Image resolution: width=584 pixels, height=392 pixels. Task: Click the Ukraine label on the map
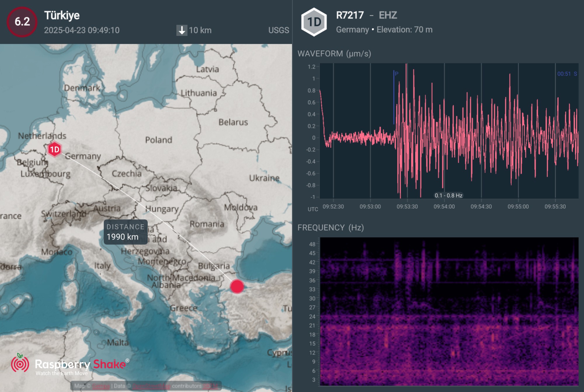point(264,178)
